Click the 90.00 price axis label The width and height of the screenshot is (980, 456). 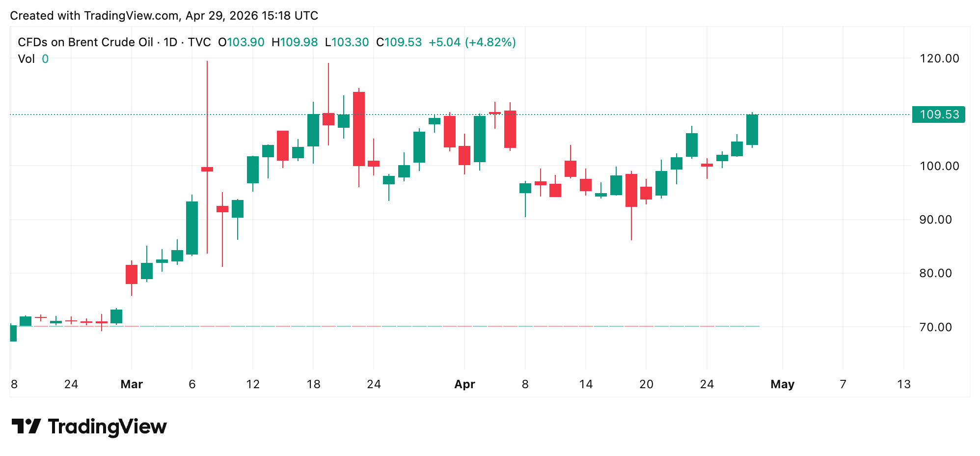[935, 220]
